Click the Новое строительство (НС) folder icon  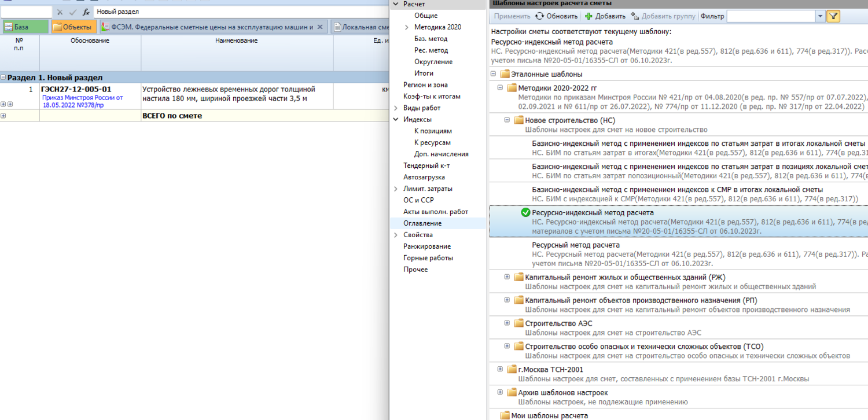[x=518, y=120]
